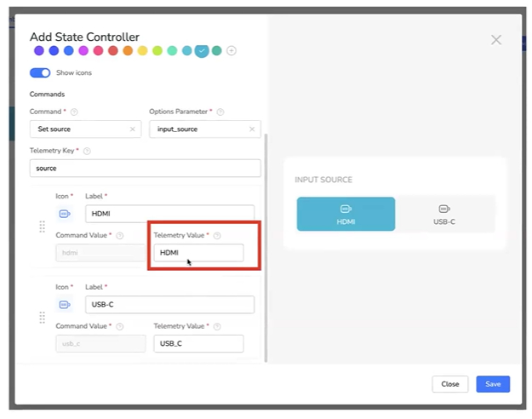This screenshot has height=419, width=532.
Task: Select the HDMI preview button
Action: click(346, 215)
